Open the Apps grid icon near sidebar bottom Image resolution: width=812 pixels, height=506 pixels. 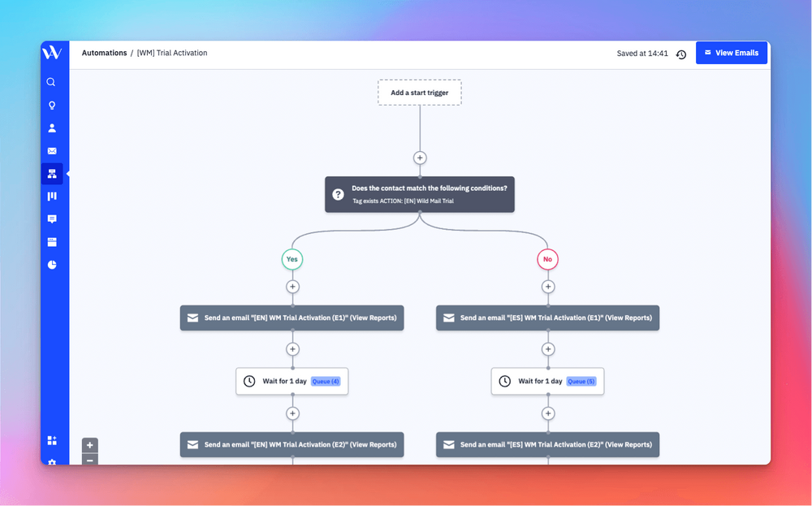point(51,440)
